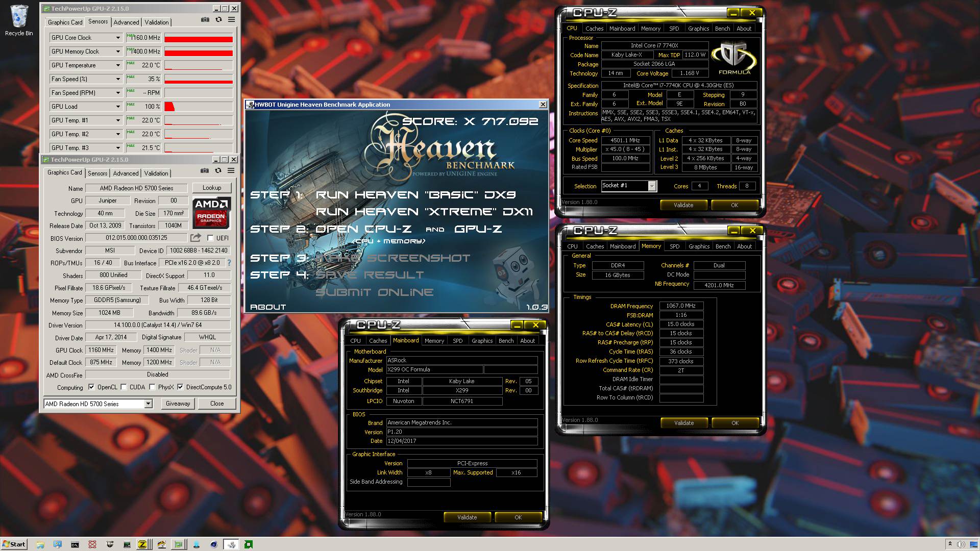Click blue sphere icon on taskbar

(214, 544)
